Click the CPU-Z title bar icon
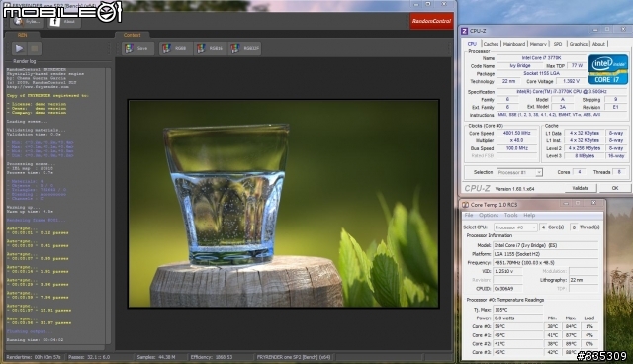 [x=465, y=31]
